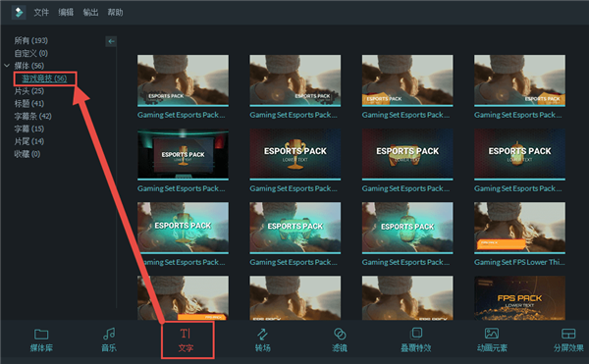
Task: Select the ESPORTS PACK stage screen thumbnail
Action: (183, 154)
